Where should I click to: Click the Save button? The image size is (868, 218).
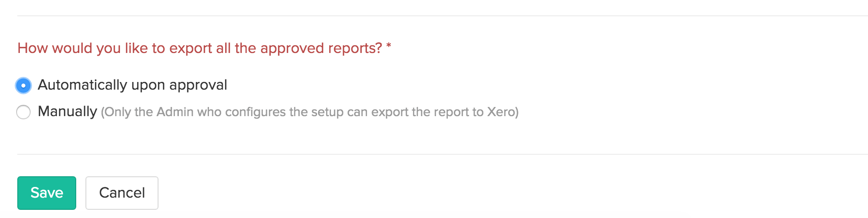pos(47,193)
